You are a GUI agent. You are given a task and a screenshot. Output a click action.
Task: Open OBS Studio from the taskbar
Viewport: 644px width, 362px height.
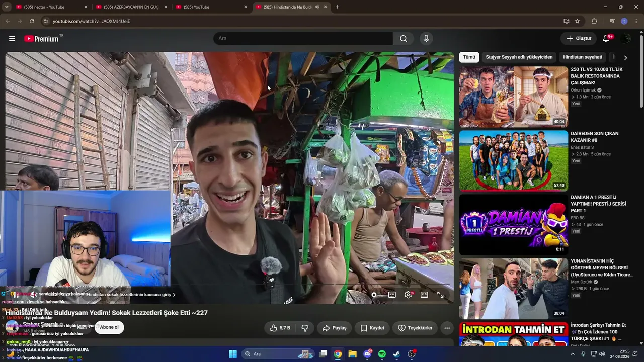[412, 354]
